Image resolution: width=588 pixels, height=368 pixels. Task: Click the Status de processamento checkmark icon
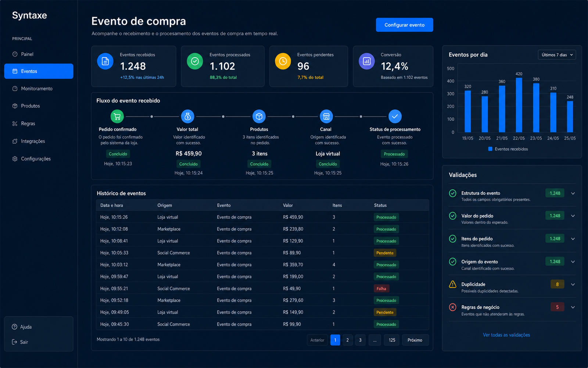(x=395, y=117)
